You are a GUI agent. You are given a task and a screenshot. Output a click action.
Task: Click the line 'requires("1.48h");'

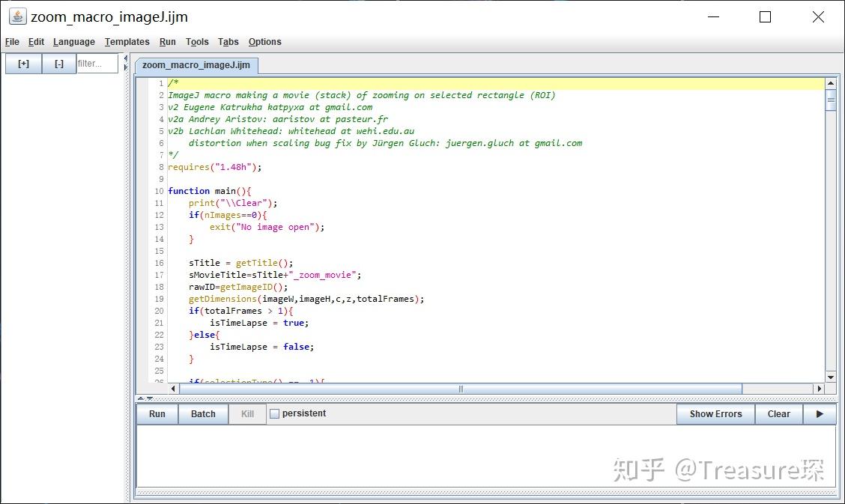[214, 167]
